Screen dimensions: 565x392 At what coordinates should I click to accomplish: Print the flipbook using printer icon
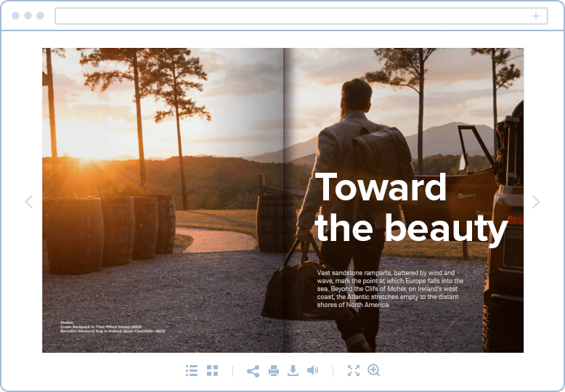[274, 371]
